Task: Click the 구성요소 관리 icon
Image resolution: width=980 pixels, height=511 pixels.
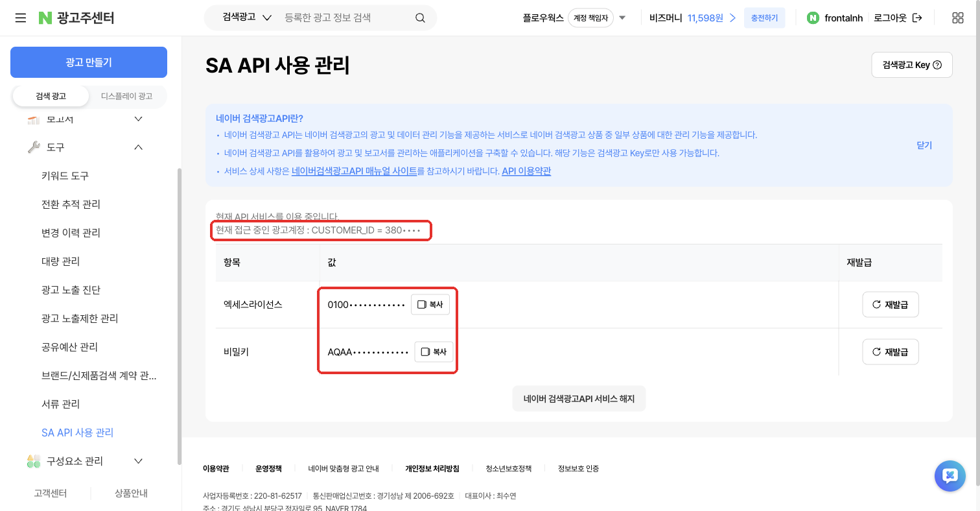Action: [x=34, y=461]
